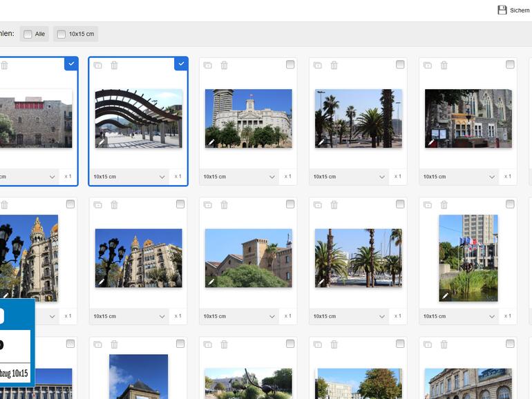Image resolution: width=532 pixels, height=399 pixels.
Task: Edit the palm tree plaza photo via pencil
Action: [x=321, y=142]
